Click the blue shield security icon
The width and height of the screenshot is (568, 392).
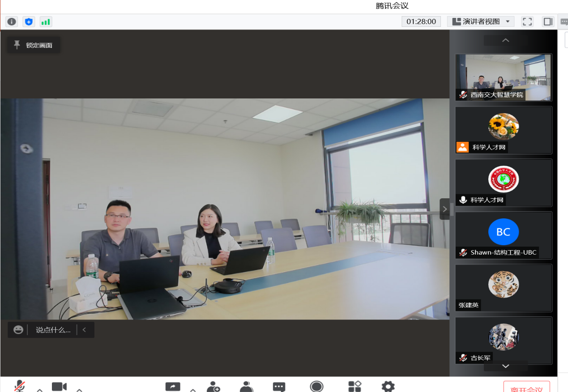[x=29, y=21]
